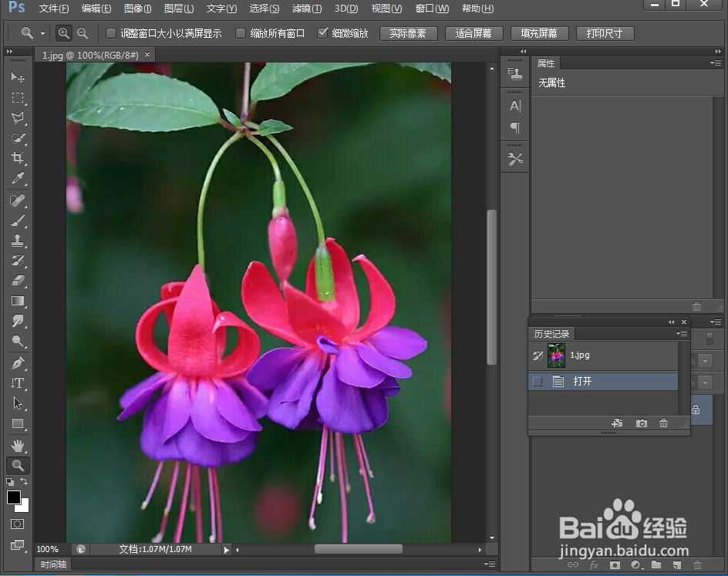Select the History Brush tool
Viewport: 728px width, 576px height.
[18, 261]
